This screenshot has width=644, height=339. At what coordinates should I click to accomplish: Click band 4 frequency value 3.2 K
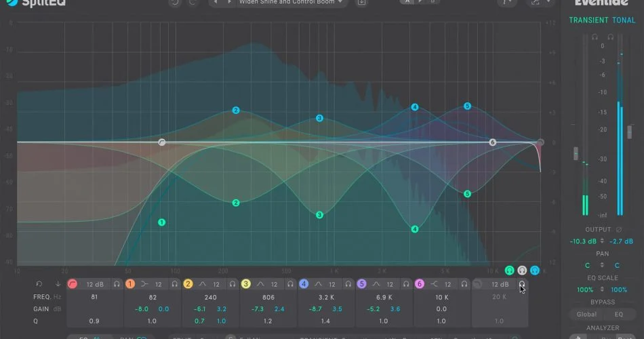326,297
